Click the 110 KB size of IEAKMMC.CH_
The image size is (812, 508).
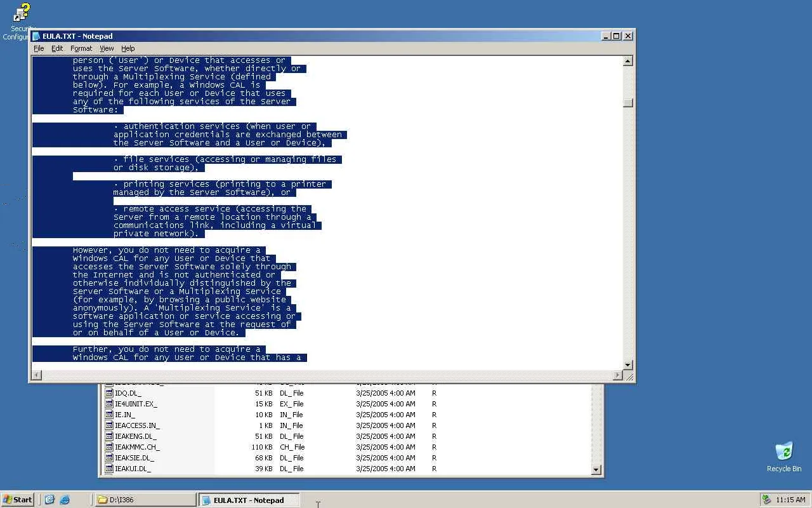pyautogui.click(x=262, y=447)
